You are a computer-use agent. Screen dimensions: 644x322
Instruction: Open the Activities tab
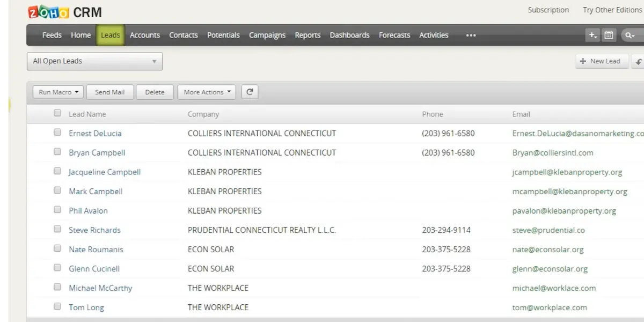pyautogui.click(x=434, y=35)
